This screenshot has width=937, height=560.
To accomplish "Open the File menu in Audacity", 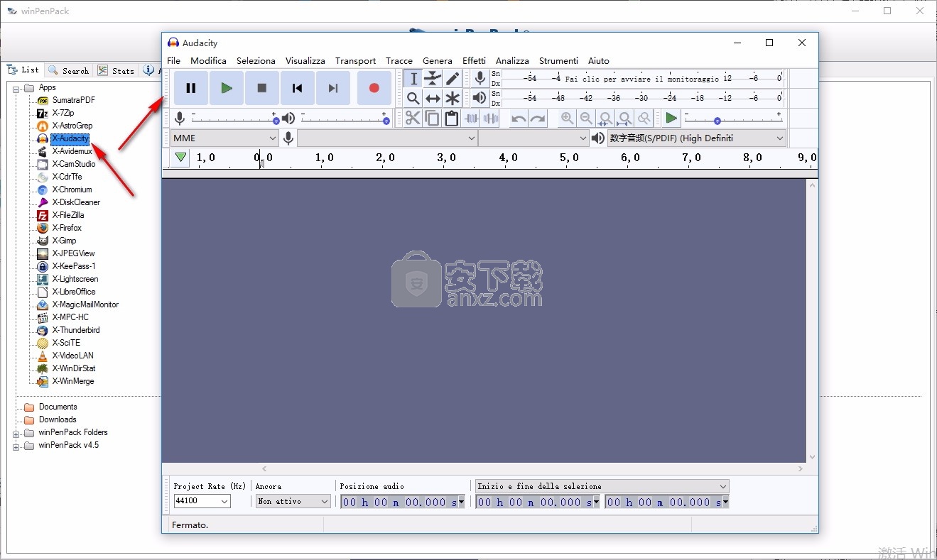I will (174, 60).
